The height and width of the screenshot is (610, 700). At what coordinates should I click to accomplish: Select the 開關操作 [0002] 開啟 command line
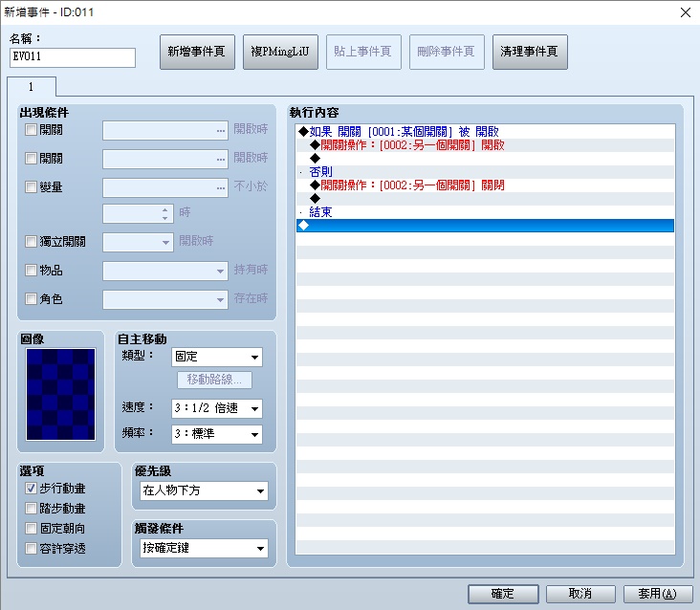(x=485, y=145)
